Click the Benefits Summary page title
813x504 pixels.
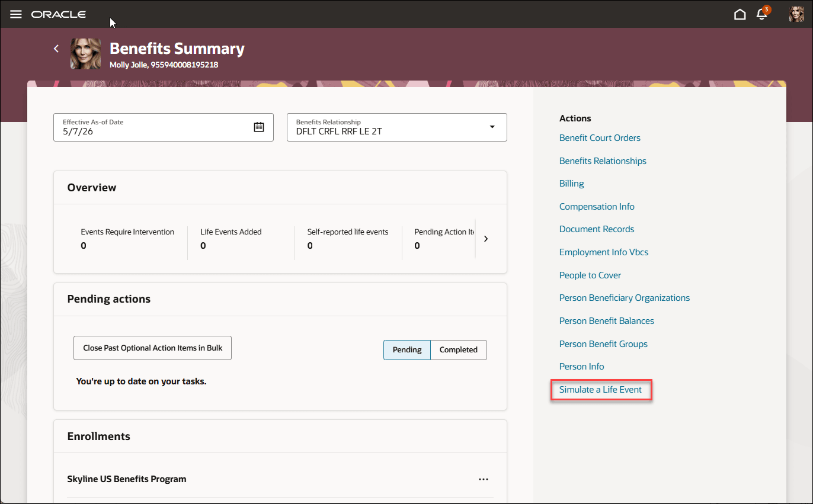coord(177,49)
